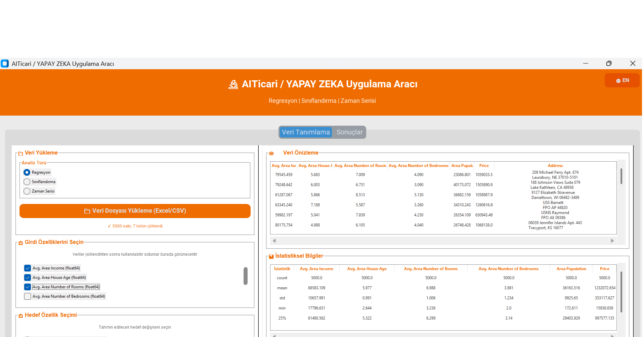Image resolution: width=644 pixels, height=337 pixels.
Task: Click the Address column header in preview
Action: 555,166
